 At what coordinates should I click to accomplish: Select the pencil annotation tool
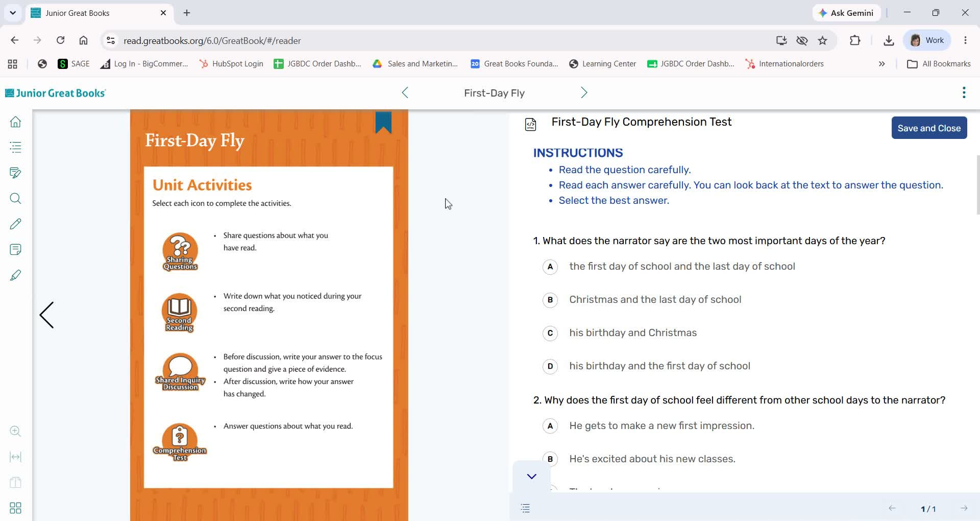coord(16,224)
